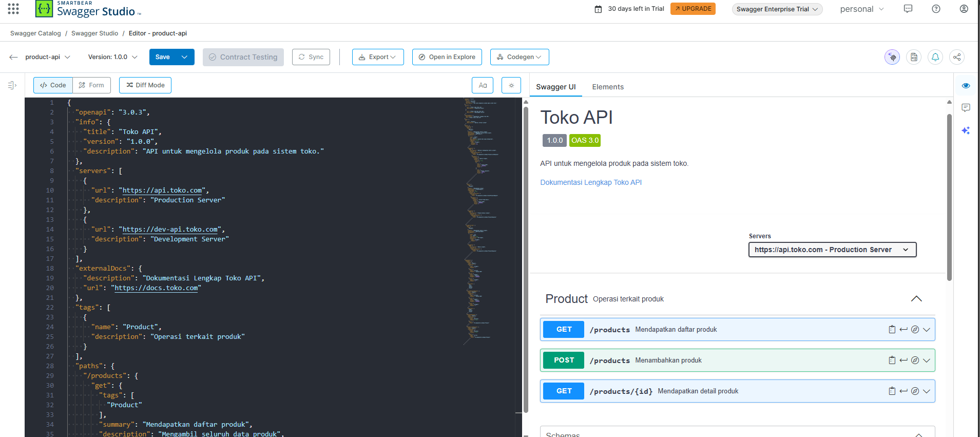
Task: Change editor font size with Aa button
Action: 483,85
